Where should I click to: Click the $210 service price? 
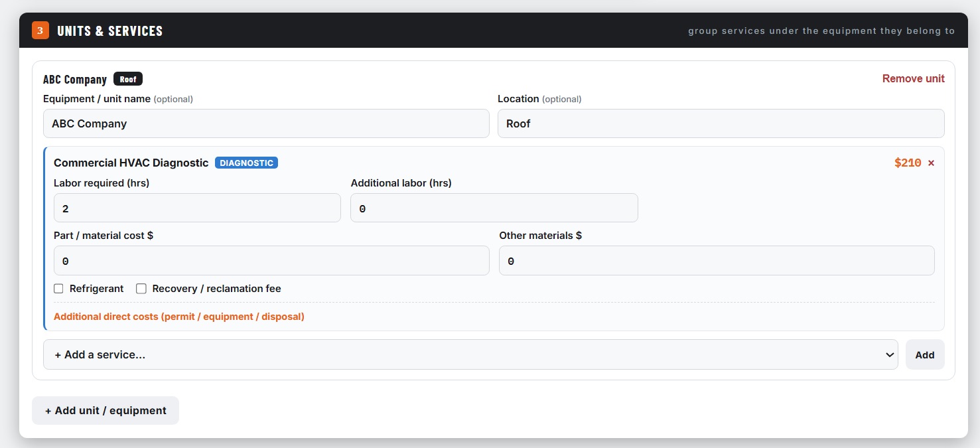[908, 163]
